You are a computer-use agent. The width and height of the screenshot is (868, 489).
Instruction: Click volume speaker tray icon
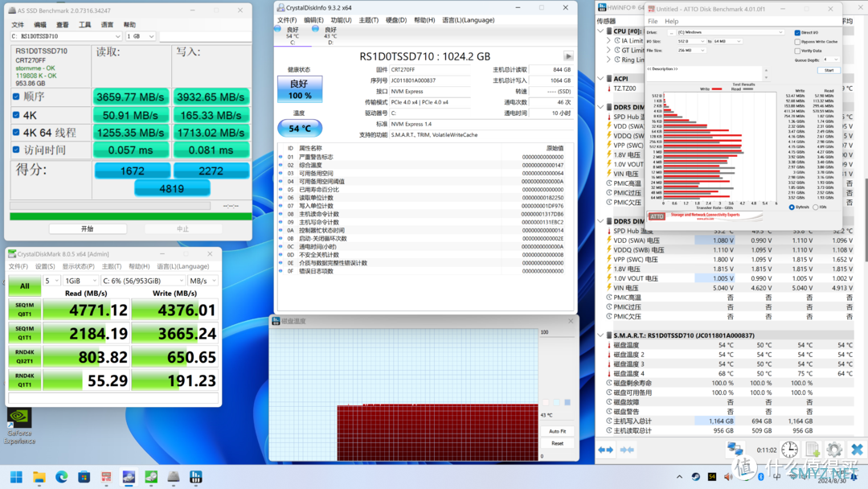coord(728,477)
